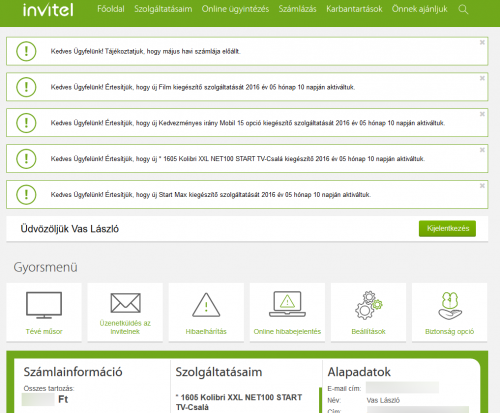Go to Főoldal in the top menu
The height and width of the screenshot is (413, 500).
[x=111, y=9]
